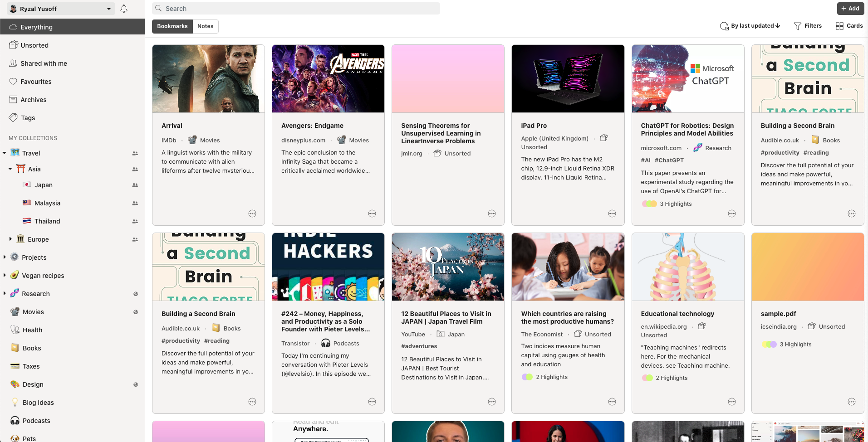The image size is (868, 442).
Task: Open more options on Sensing Theorems card
Action: click(x=492, y=214)
